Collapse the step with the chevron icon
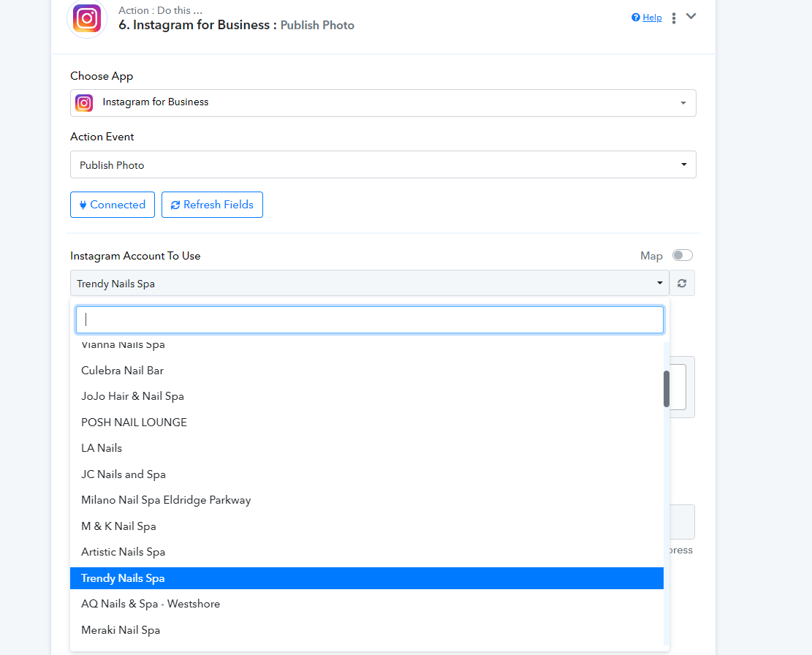812x655 pixels. [691, 16]
